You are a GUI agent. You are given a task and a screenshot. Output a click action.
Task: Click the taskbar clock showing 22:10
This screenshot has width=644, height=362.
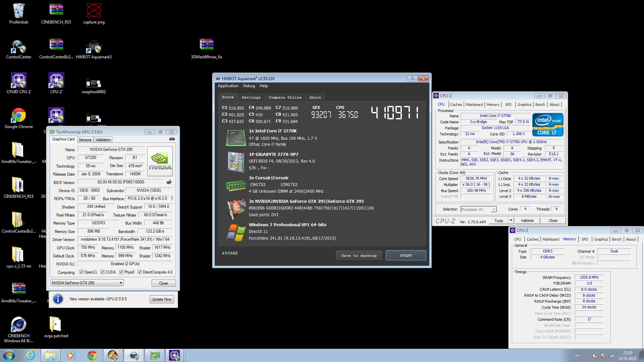[627, 356]
